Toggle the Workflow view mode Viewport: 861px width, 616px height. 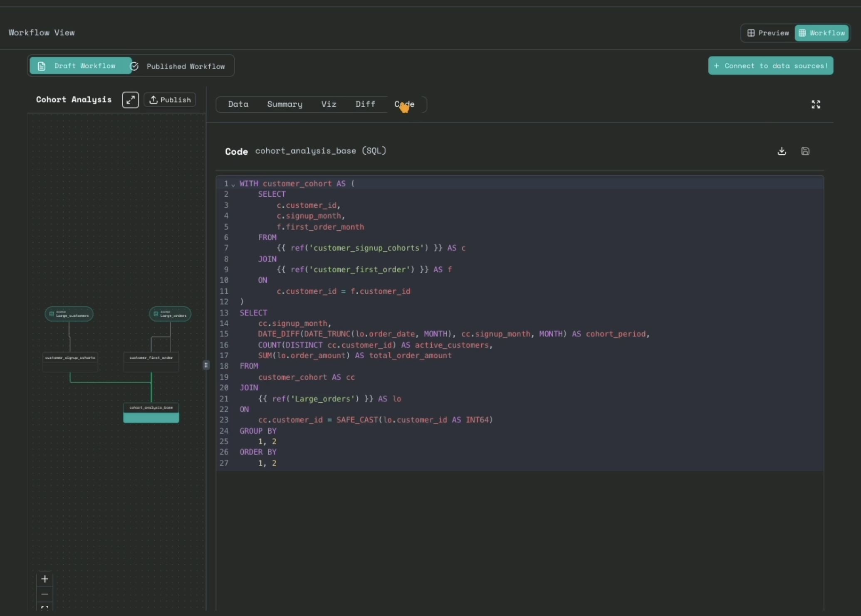pos(821,33)
